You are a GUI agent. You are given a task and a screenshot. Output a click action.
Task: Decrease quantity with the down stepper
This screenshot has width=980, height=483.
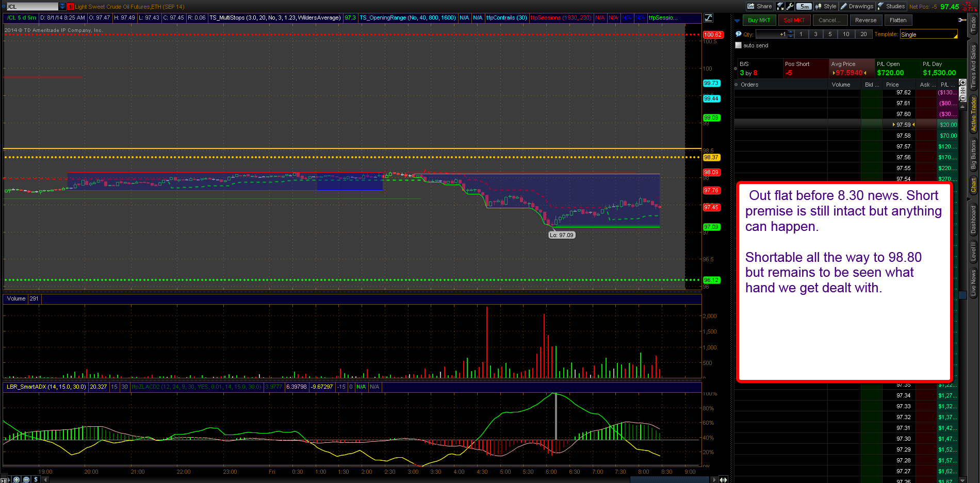(x=791, y=37)
